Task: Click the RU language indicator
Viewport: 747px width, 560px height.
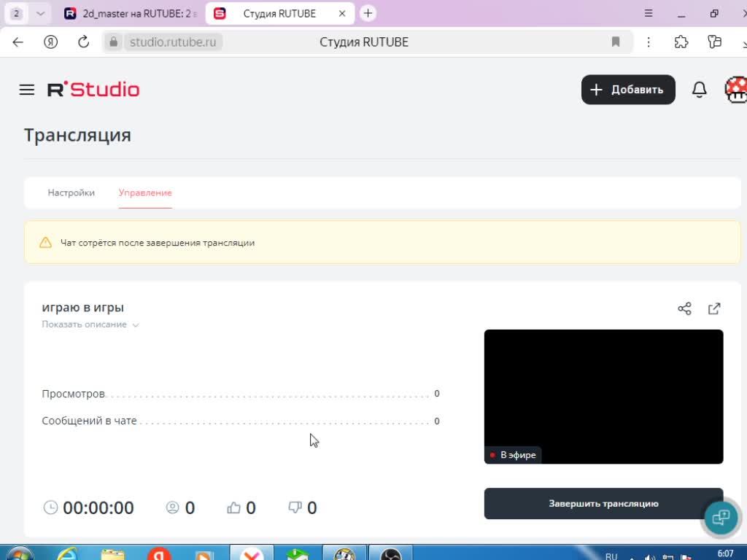Action: pyautogui.click(x=611, y=556)
